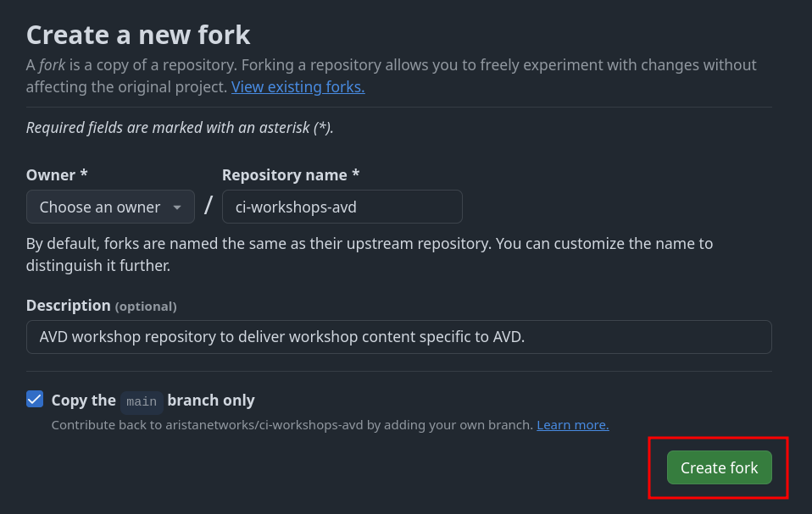
Task: Click the Create a new fork heading
Action: click(x=138, y=36)
